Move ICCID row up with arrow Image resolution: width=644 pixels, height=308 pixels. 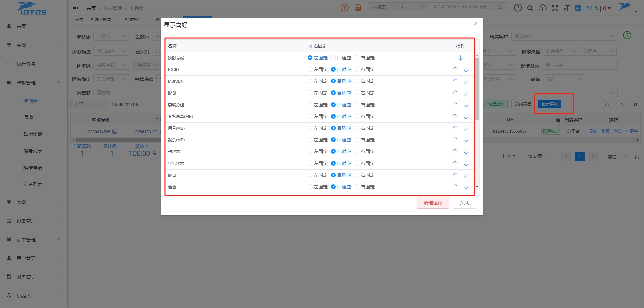coord(455,69)
